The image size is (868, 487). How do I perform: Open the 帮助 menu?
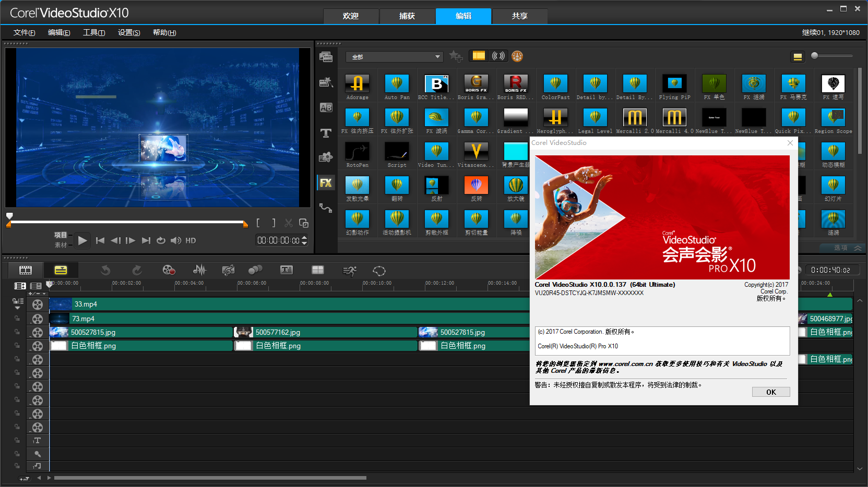pyautogui.click(x=164, y=32)
